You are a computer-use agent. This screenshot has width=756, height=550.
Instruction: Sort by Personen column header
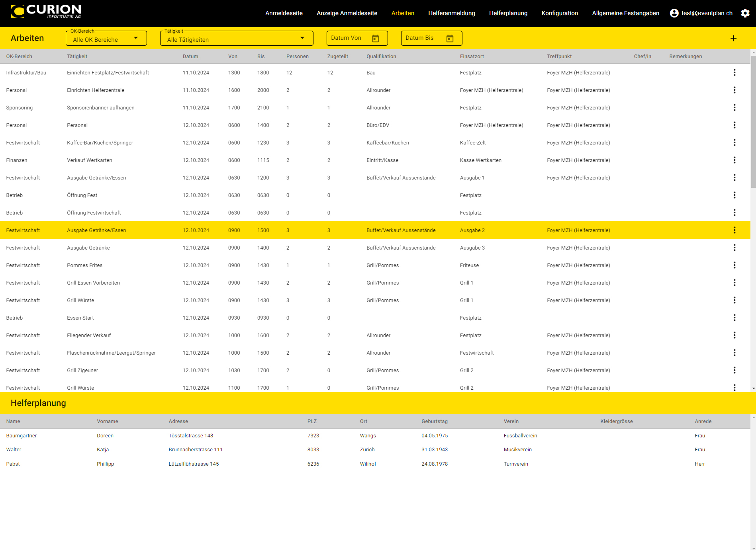pos(298,57)
